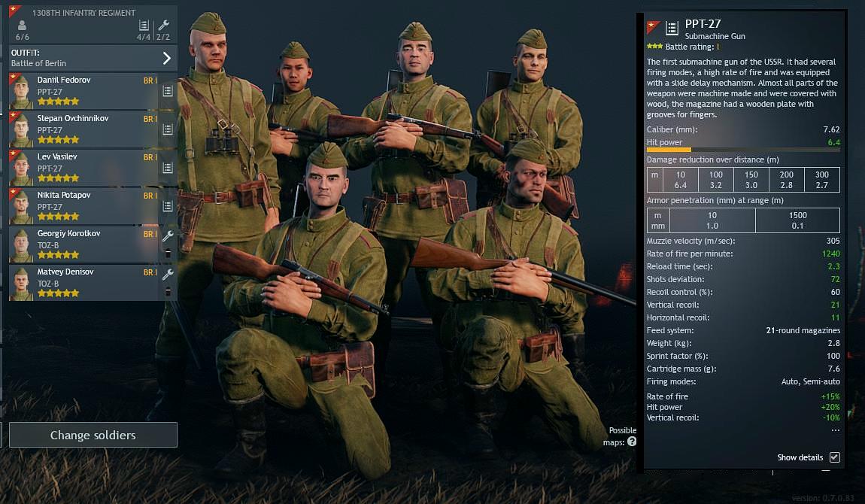Image resolution: width=865 pixels, height=504 pixels.
Task: Click Daniil Fedorov's assaulter class icon
Action: click(x=168, y=91)
